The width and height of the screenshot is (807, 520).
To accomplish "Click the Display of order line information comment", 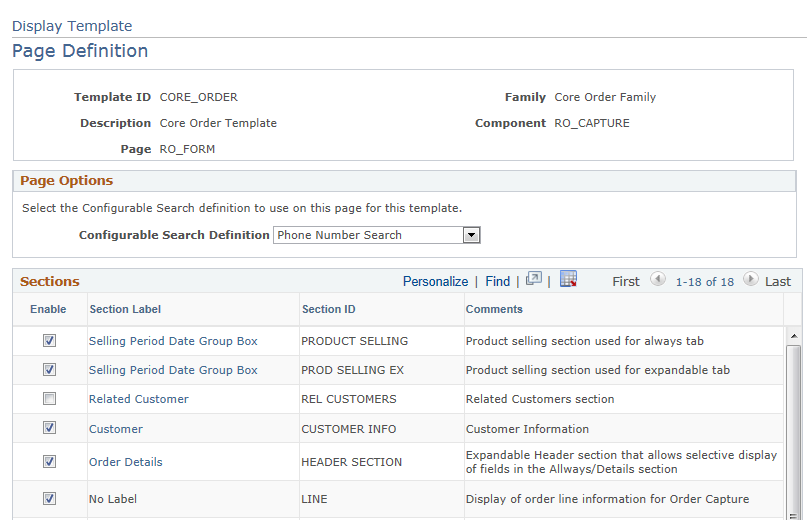I will point(607,499).
